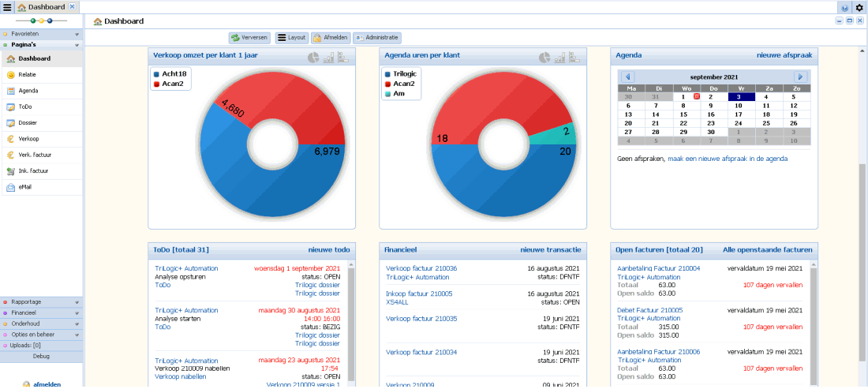868x389 pixels.
Task: Expand the Financieel sidebar section
Action: tap(41, 312)
